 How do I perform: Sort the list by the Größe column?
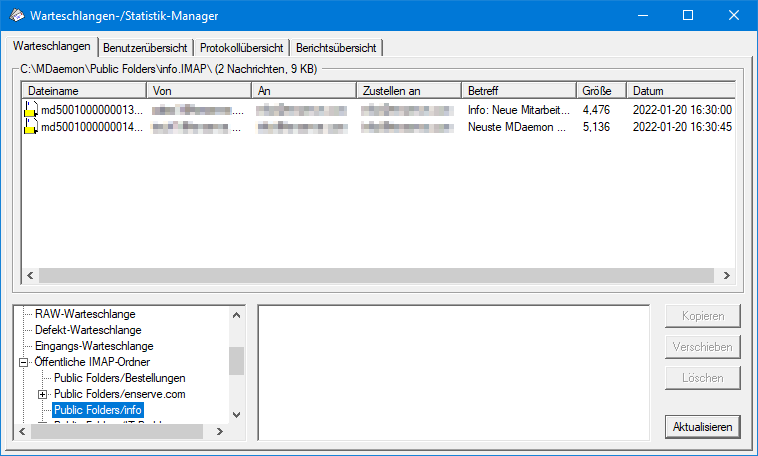click(600, 91)
